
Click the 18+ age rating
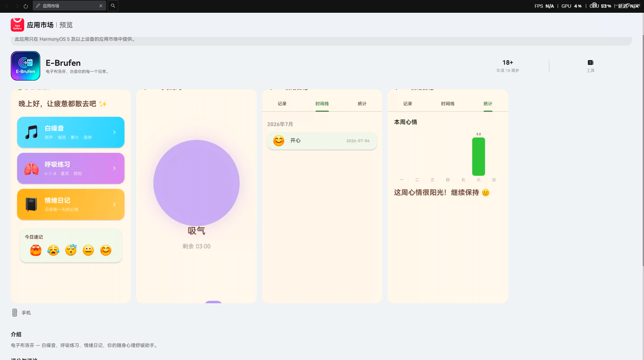tap(507, 62)
